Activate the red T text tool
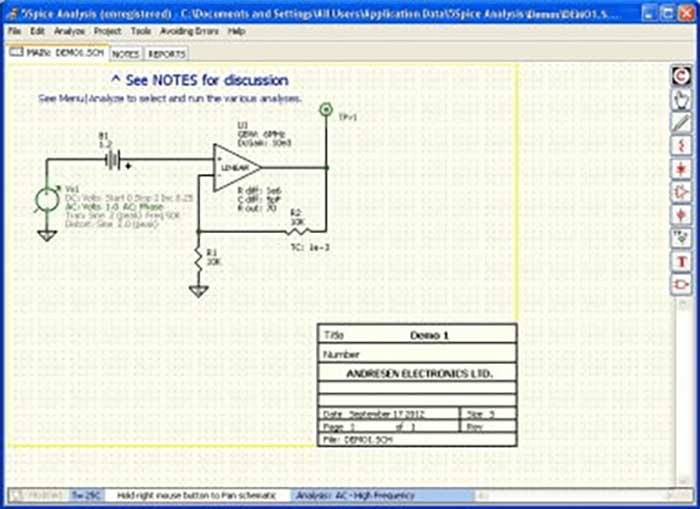 coord(681,261)
